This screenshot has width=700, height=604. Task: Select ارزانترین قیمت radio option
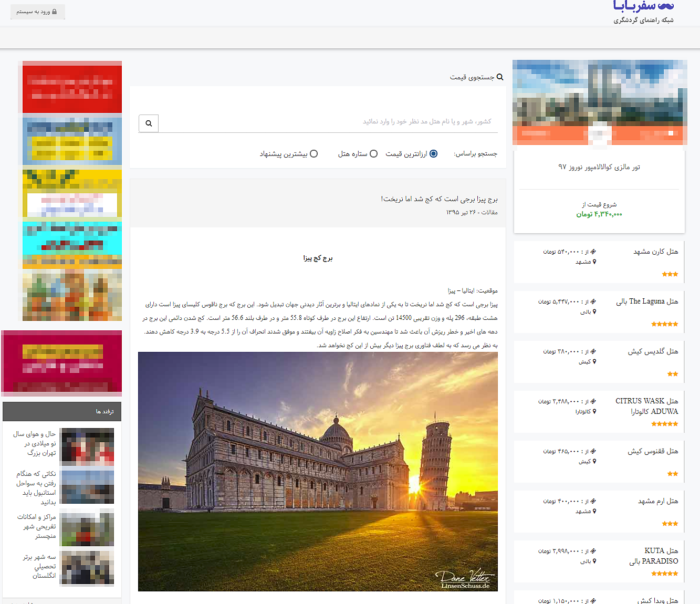click(x=433, y=154)
